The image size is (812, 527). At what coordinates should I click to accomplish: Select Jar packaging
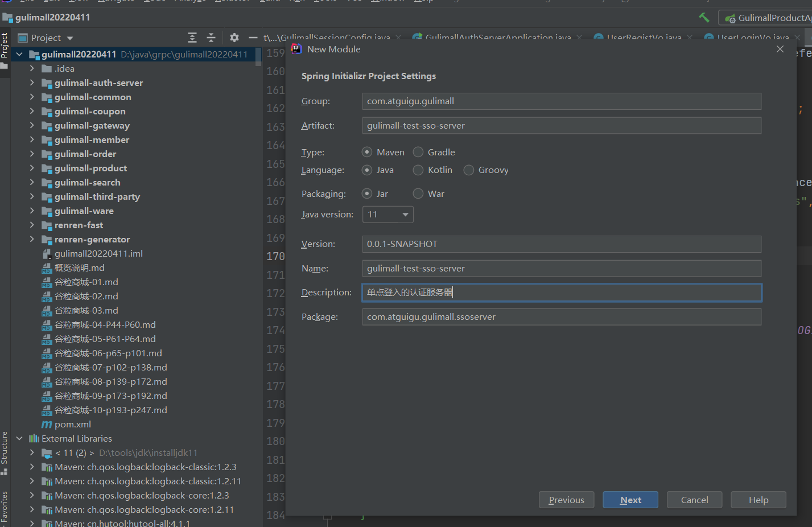367,193
